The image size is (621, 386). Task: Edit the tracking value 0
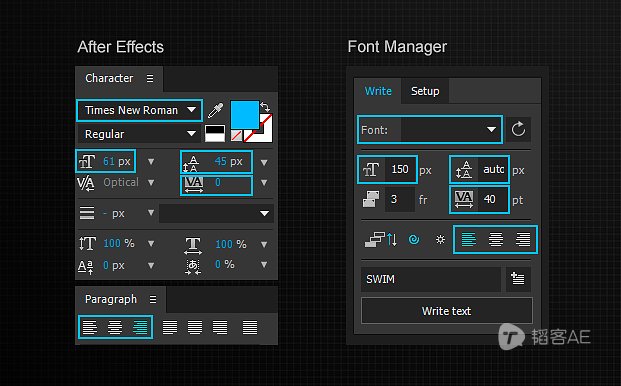coord(218,182)
